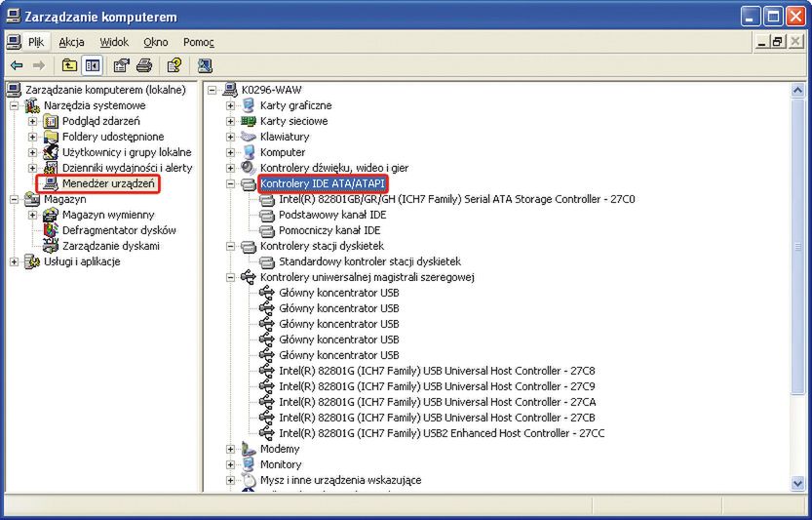Click the Klawiatury keyboard icon
Viewport: 812px width, 520px height.
249,137
